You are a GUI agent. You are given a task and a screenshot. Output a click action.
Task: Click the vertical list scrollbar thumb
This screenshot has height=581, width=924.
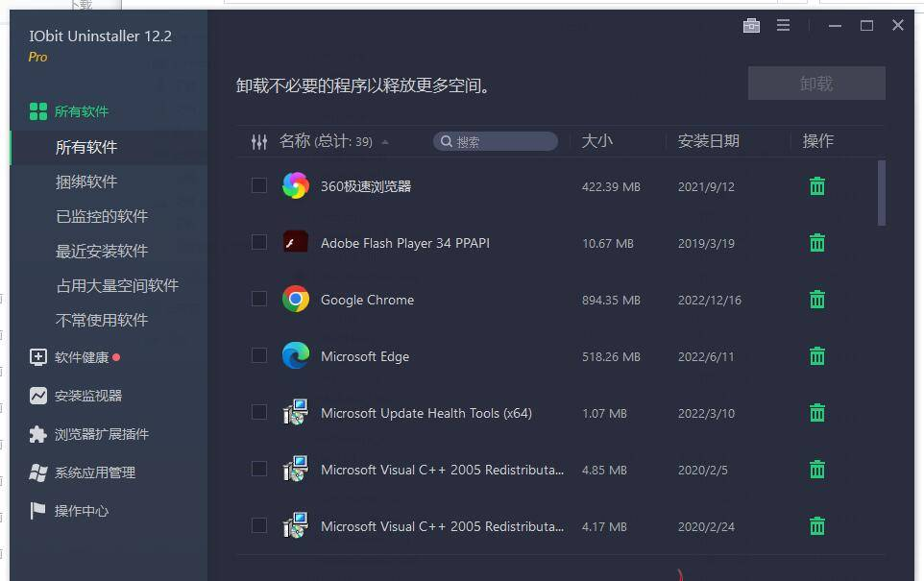pyautogui.click(x=882, y=193)
